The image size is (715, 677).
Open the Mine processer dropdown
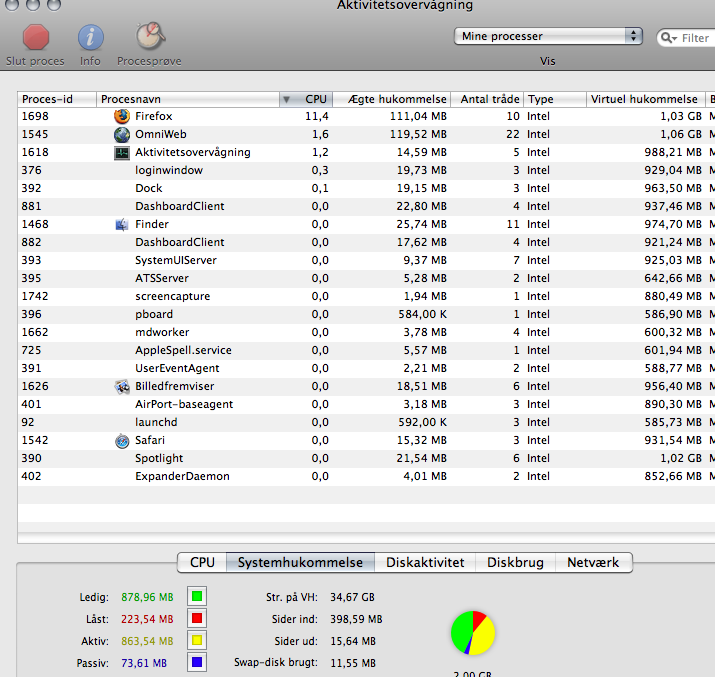(548, 36)
